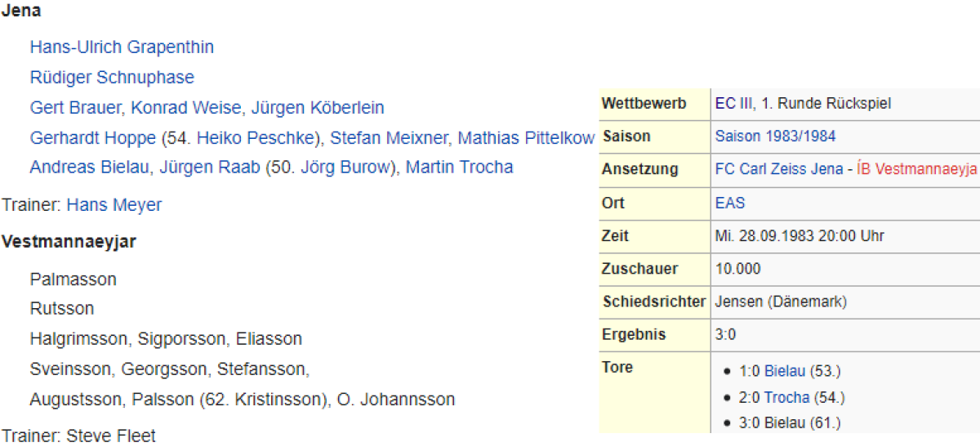Open Trocha from the 2:0 goal entry
The height and width of the screenshot is (447, 980).
click(x=786, y=398)
